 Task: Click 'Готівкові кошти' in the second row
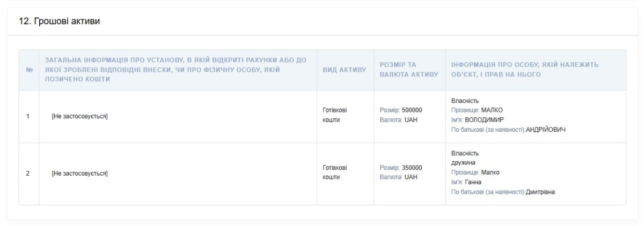(x=335, y=172)
